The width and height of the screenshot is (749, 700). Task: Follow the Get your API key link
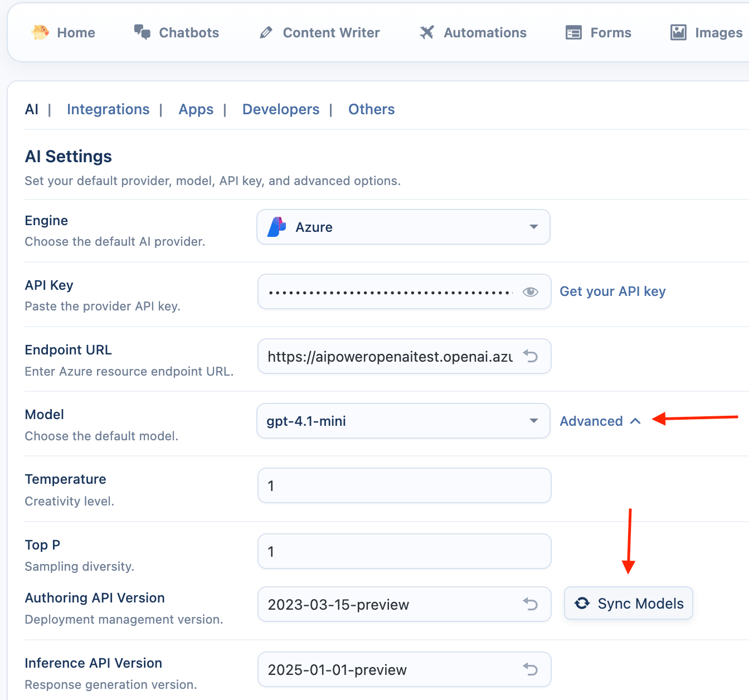(x=612, y=291)
